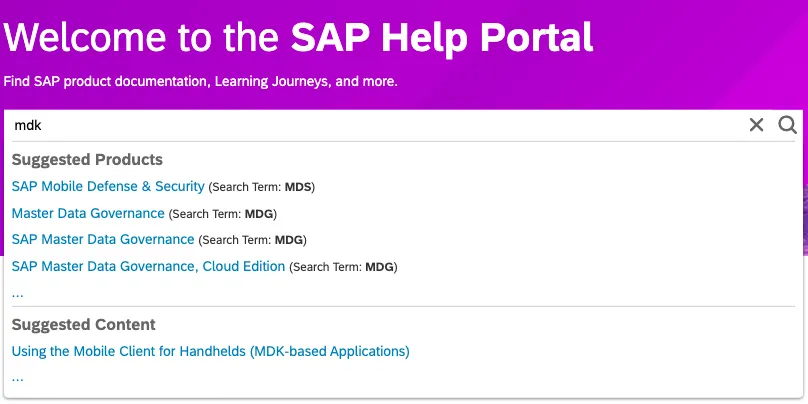Choose SAP Master Data Governance, Cloud Edition

(x=148, y=266)
